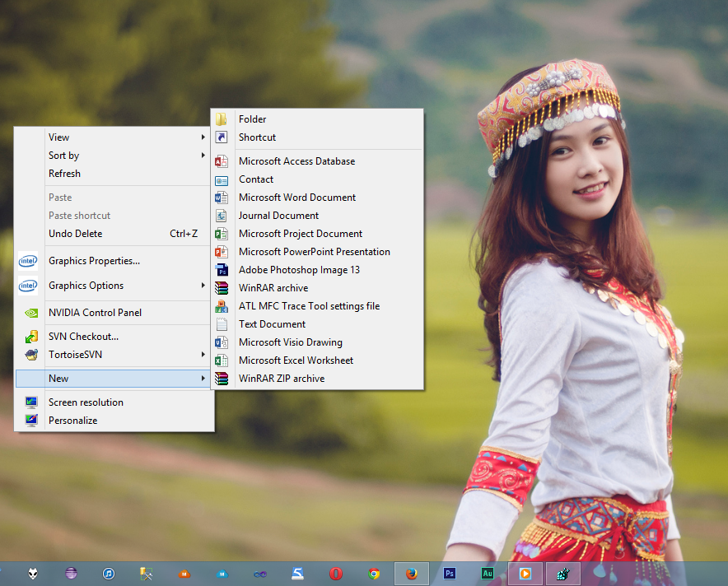
Task: Expand the View submenu arrow
Action: coord(203,137)
